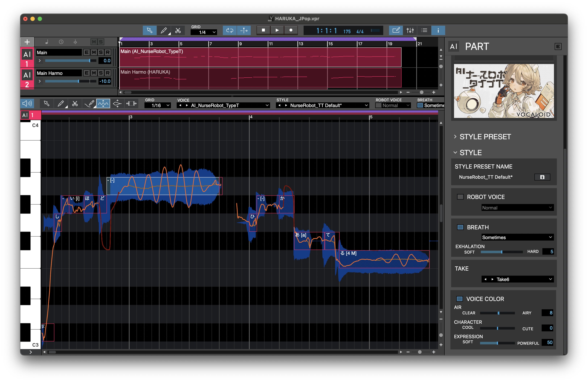The image size is (588, 382).
Task: Expand the STYLE PRESET section
Action: tap(455, 136)
